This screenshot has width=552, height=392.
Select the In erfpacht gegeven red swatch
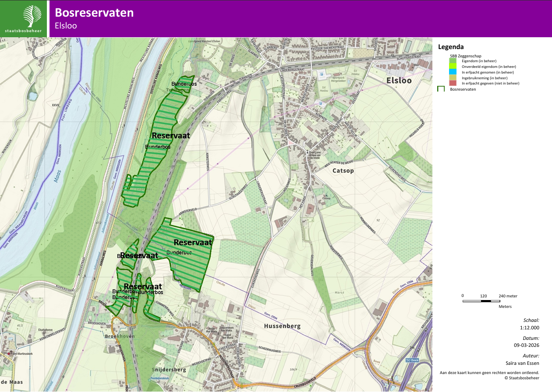tap(453, 83)
